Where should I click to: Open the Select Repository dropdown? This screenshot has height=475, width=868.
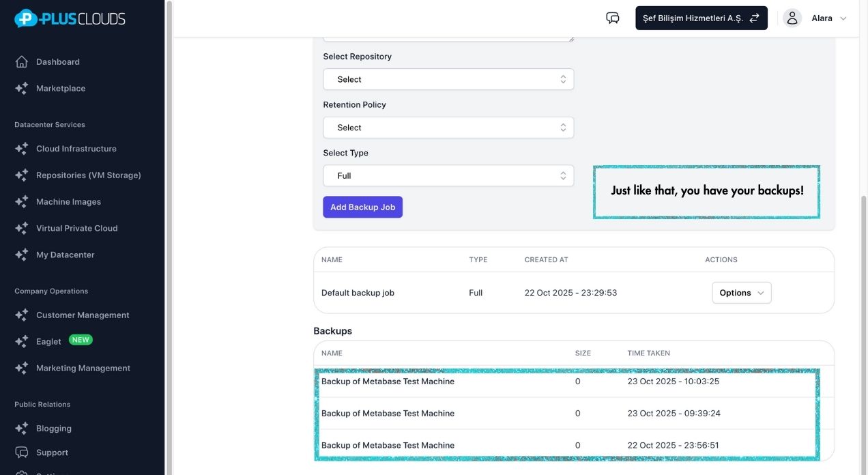(x=448, y=79)
